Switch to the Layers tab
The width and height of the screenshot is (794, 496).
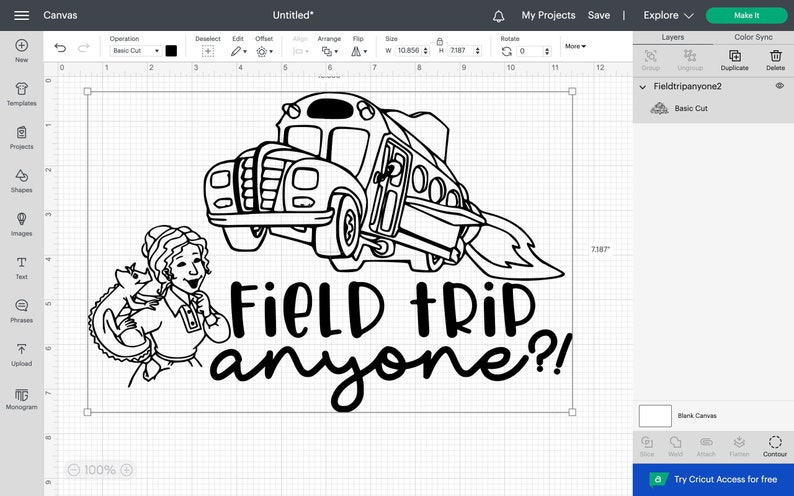point(672,37)
